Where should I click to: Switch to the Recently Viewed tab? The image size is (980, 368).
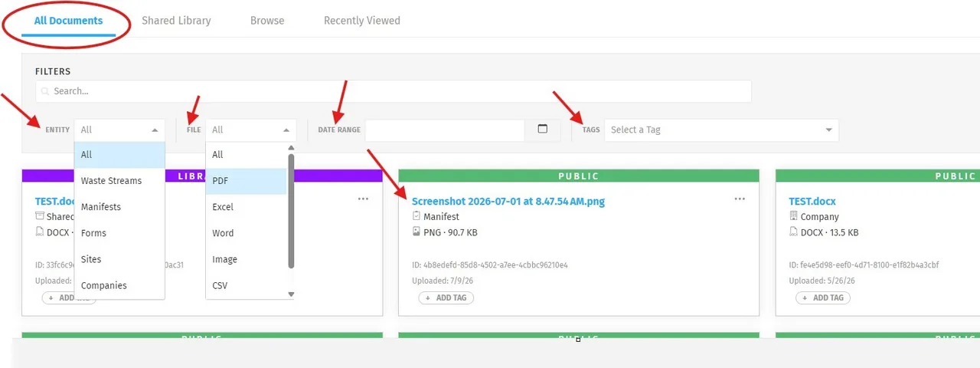(361, 21)
